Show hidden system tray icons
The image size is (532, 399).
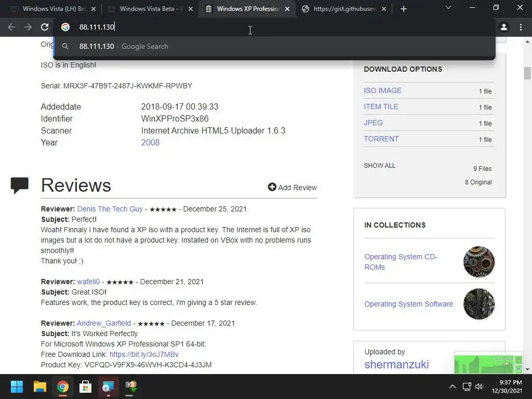(453, 387)
